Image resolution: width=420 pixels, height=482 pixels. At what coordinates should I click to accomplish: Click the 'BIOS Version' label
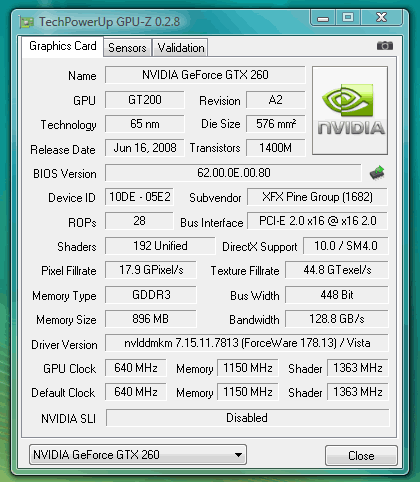[65, 174]
